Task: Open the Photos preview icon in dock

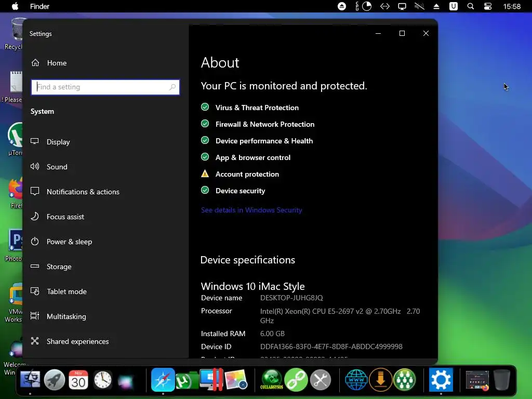Action: (x=236, y=380)
